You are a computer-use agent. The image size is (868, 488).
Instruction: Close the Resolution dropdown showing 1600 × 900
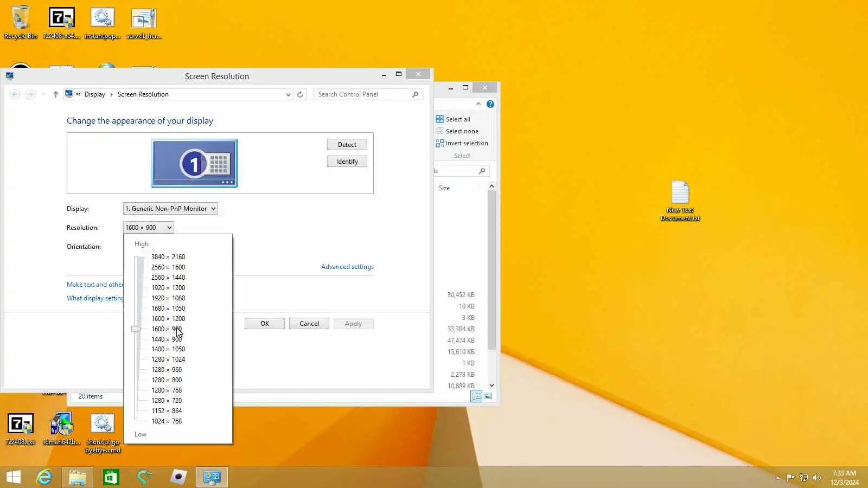[x=149, y=228]
